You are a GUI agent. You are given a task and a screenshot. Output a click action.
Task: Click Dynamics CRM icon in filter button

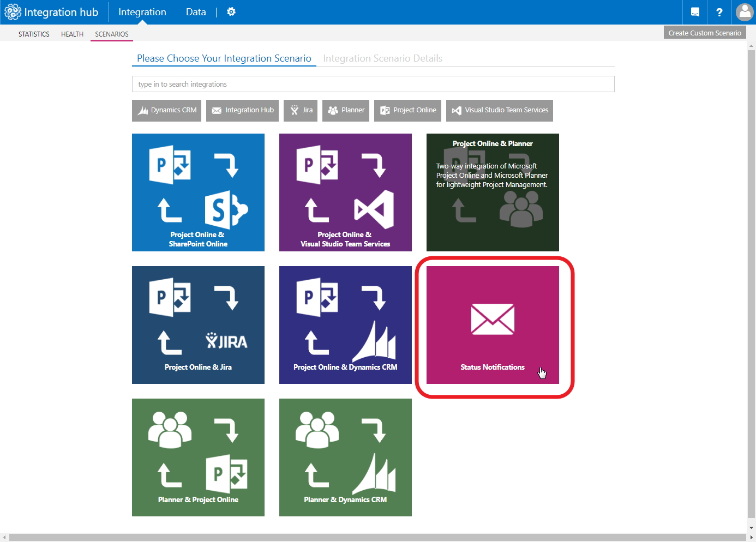tap(143, 110)
